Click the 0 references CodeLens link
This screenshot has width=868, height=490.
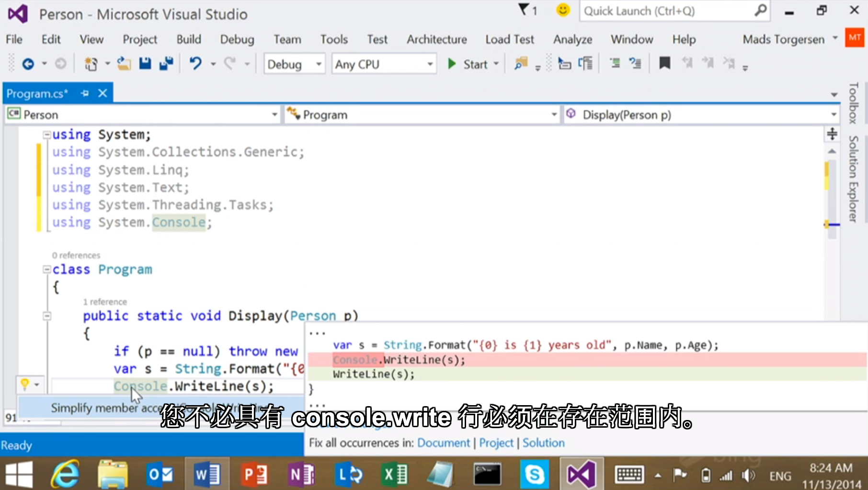point(76,255)
